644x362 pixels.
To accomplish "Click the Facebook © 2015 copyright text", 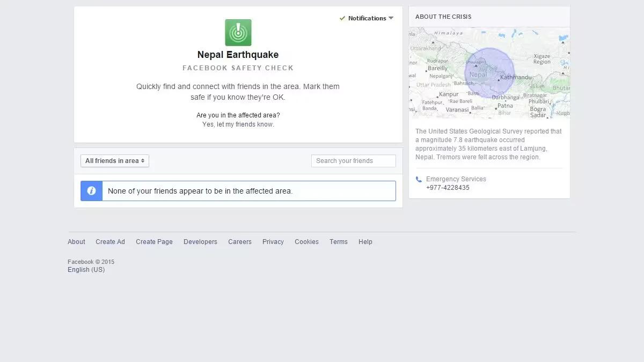I will 91,262.
